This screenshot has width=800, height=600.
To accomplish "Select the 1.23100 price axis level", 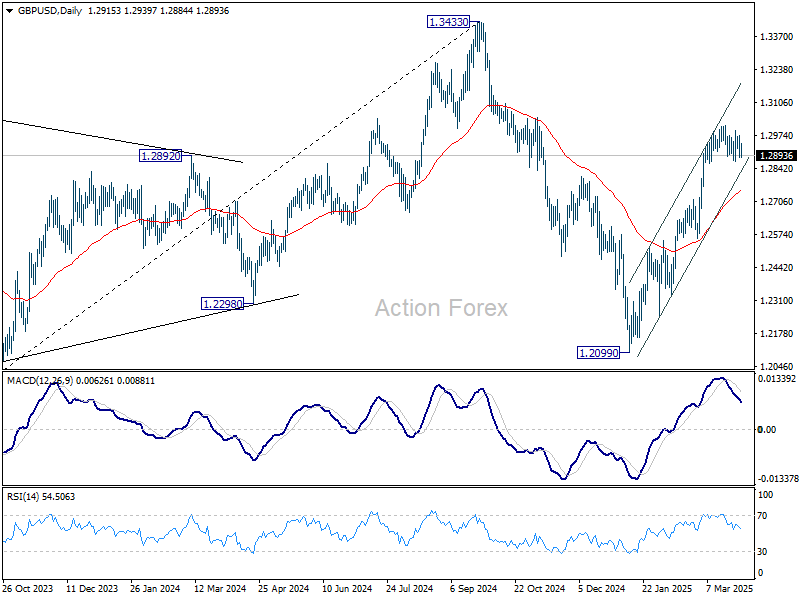I will (777, 301).
